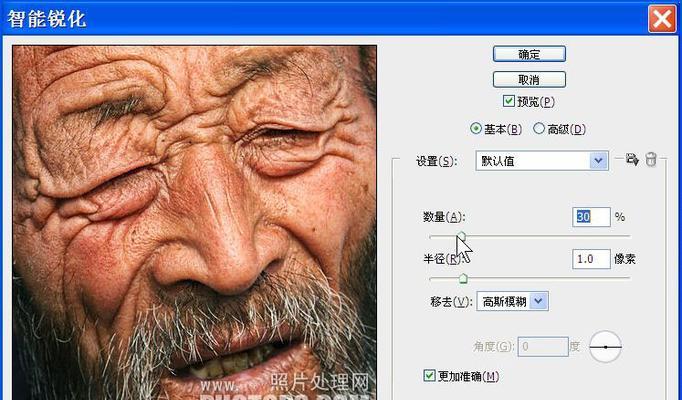
Task: Click the 确定 button
Action: pos(529,54)
